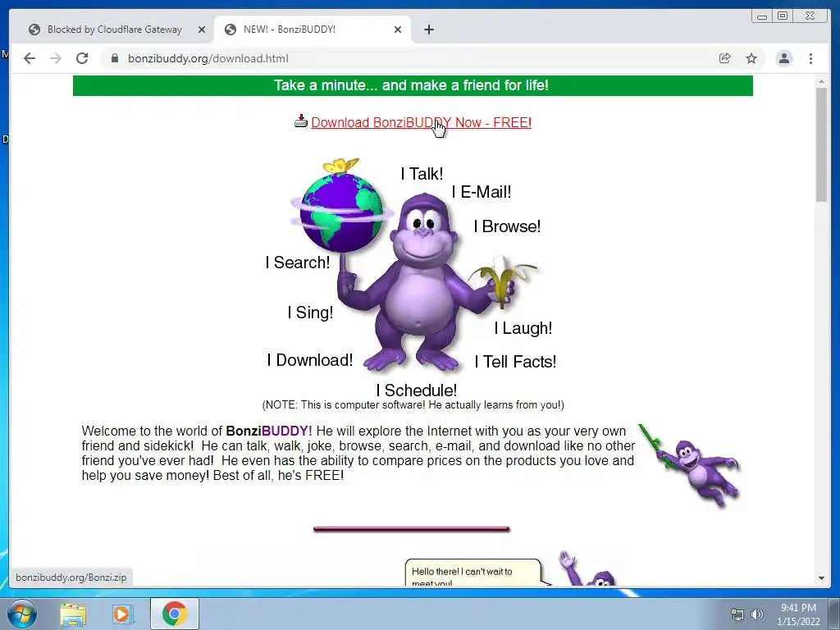The width and height of the screenshot is (840, 630).
Task: Open the Chrome profile avatar
Action: tap(783, 58)
